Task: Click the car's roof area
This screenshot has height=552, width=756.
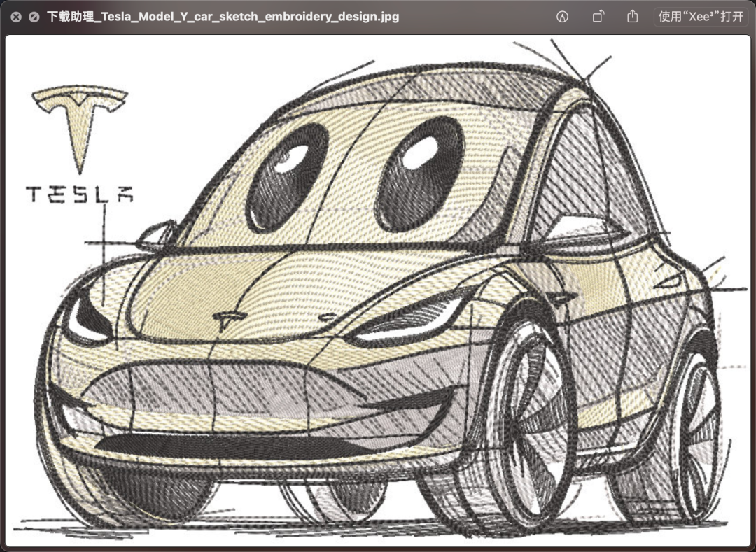Action: coord(448,91)
